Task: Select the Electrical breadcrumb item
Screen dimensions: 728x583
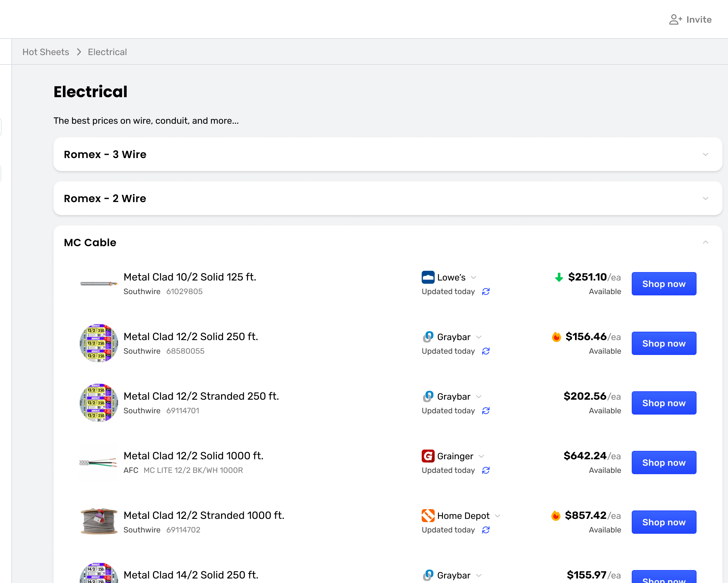Action: (107, 52)
